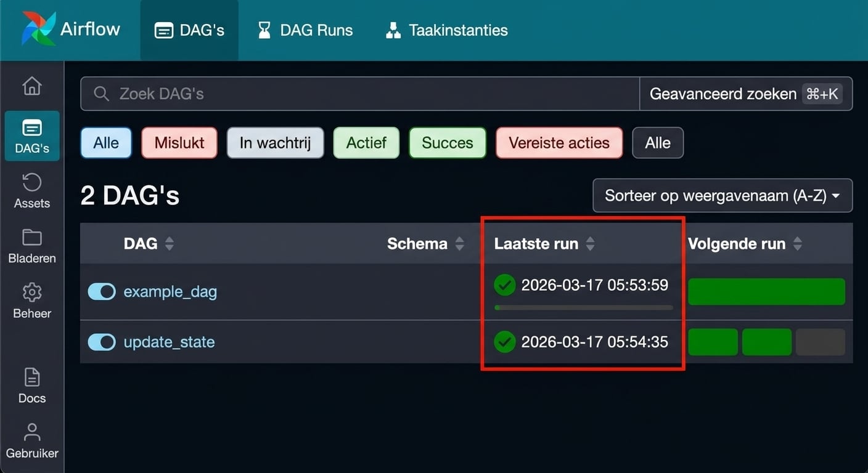Screen dimensions: 868x473
Task: Sort by the Schema column header
Action: tap(425, 244)
